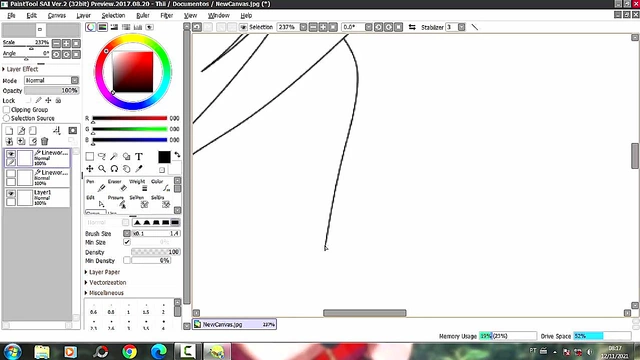640x360 pixels.
Task: Choose the Move tool
Action: pos(90,169)
